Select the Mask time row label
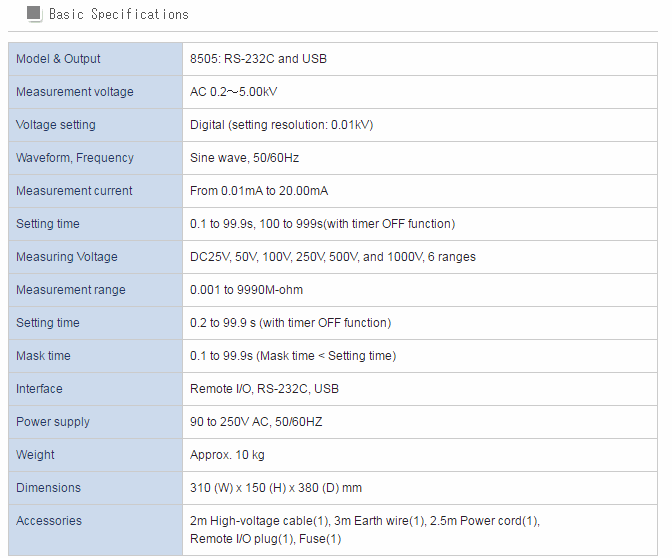The image size is (672, 558). coord(43,356)
